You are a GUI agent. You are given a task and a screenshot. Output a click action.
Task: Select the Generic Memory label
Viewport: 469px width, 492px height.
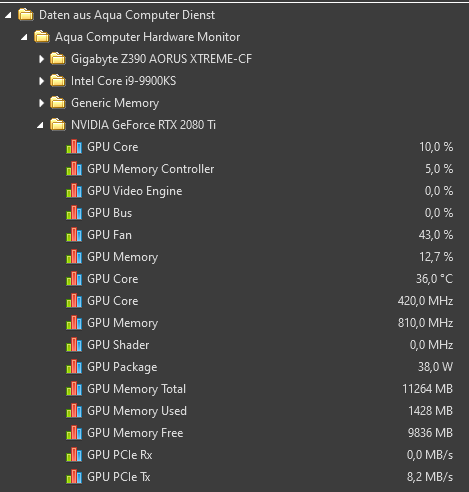coord(115,103)
